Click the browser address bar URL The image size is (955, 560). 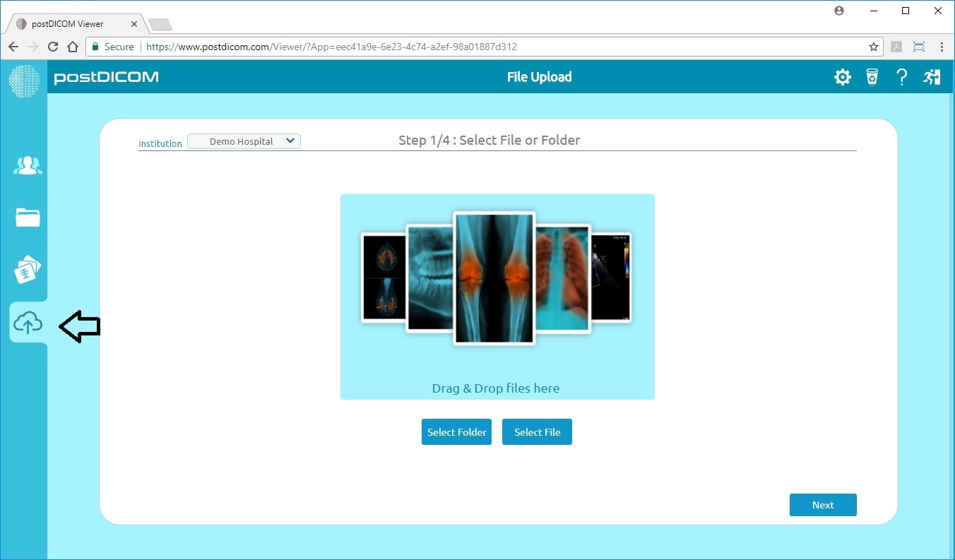coord(331,47)
